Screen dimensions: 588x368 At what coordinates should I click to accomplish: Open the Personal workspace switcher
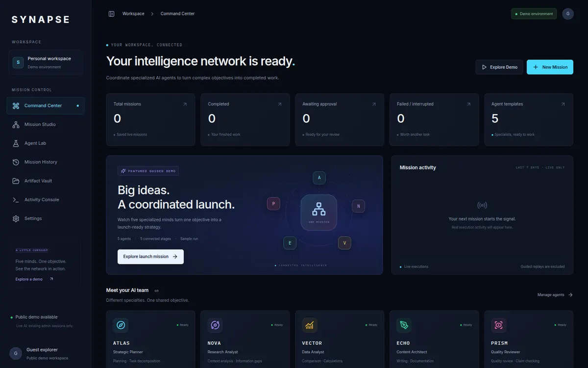(x=46, y=62)
